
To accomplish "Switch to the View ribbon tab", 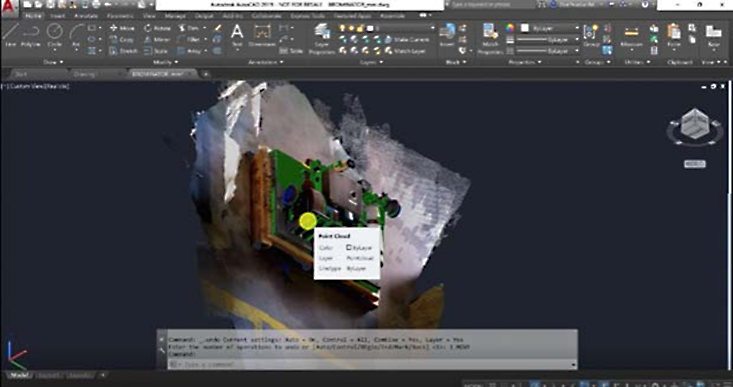I will click(149, 15).
